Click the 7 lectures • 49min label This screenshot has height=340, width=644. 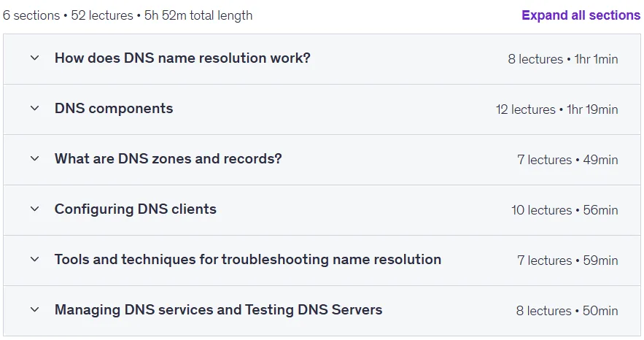[567, 160]
